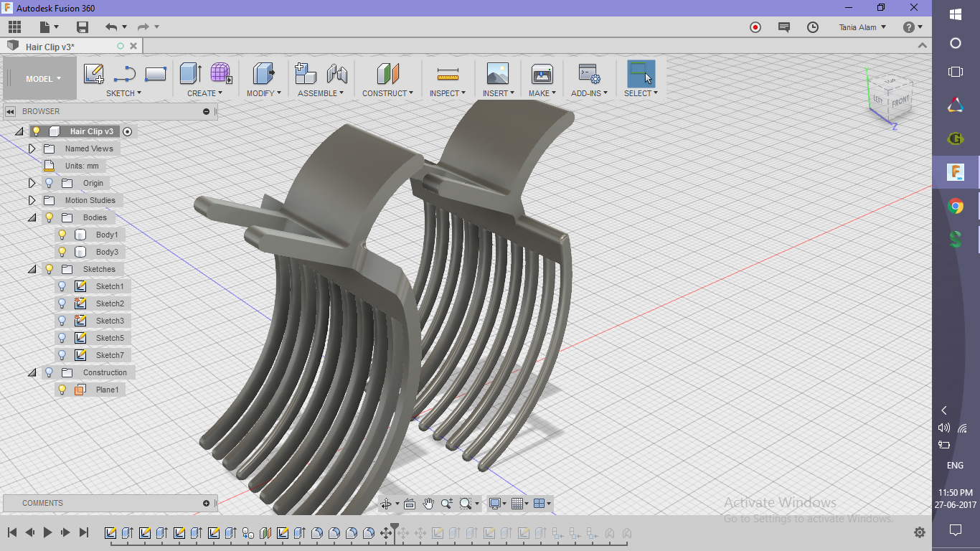Toggle visibility bulb for Sketch7
The height and width of the screenshot is (551, 980).
pos(62,355)
